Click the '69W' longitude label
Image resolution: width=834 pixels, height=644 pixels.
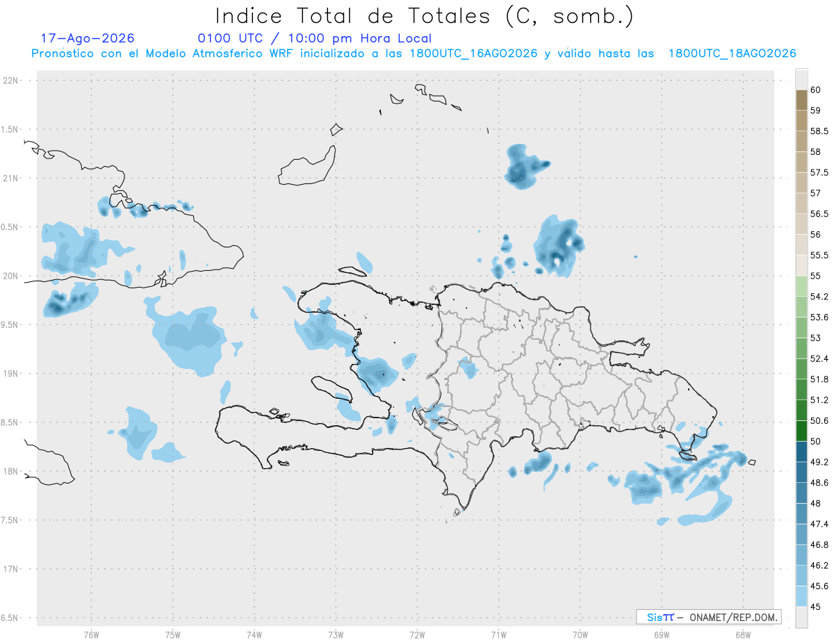[662, 635]
